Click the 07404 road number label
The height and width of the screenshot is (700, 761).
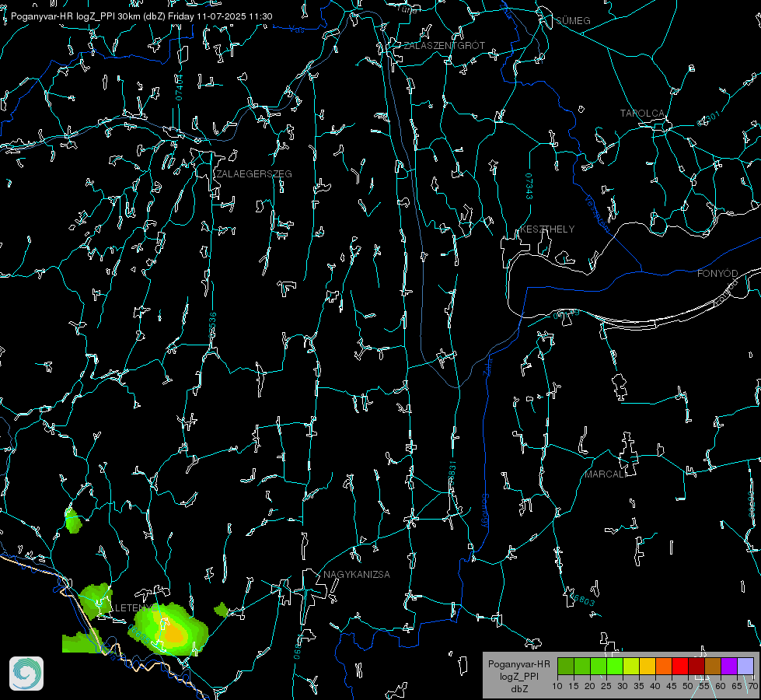click(x=180, y=87)
